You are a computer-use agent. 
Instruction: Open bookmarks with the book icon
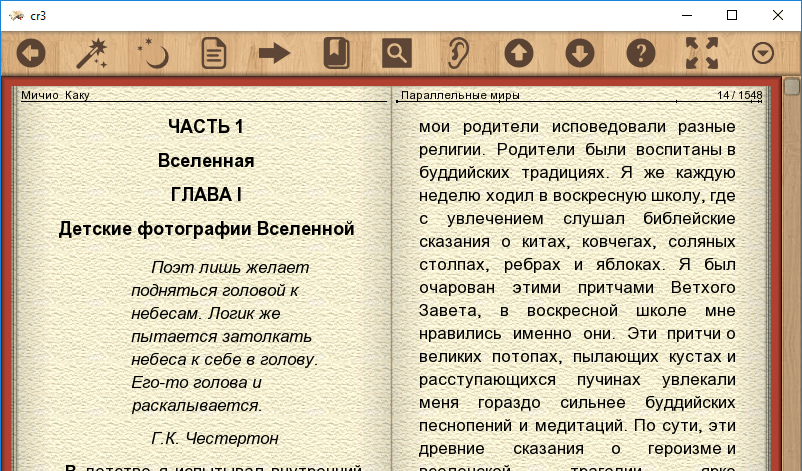tap(336, 53)
